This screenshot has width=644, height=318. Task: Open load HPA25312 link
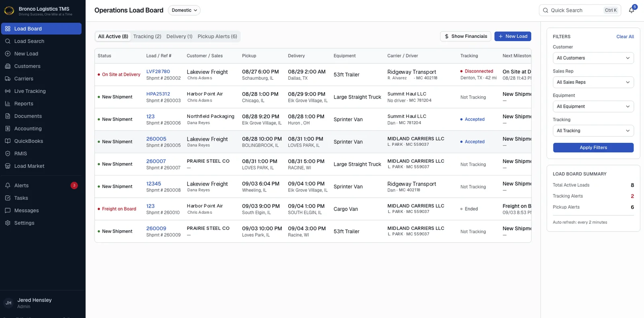(x=158, y=94)
